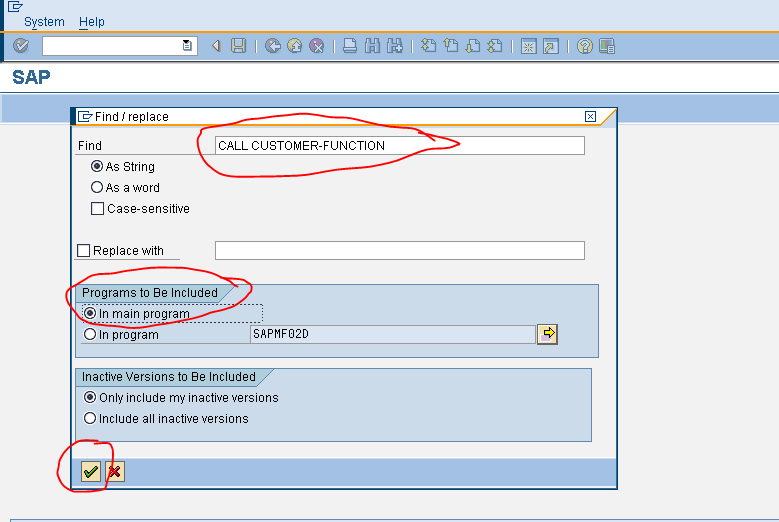This screenshot has width=779, height=522.
Task: Click the Find binoculars icon
Action: tap(372, 46)
